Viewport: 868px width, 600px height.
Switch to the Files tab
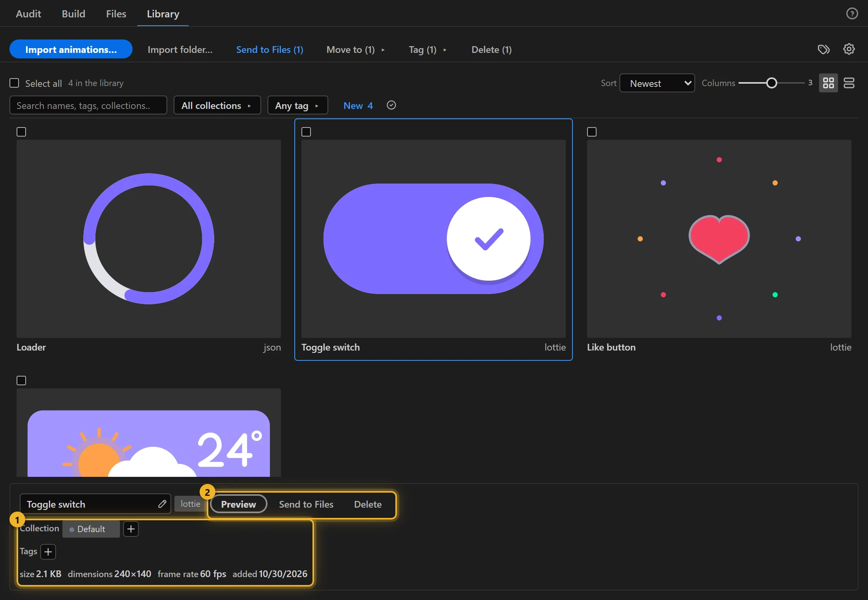click(x=116, y=13)
